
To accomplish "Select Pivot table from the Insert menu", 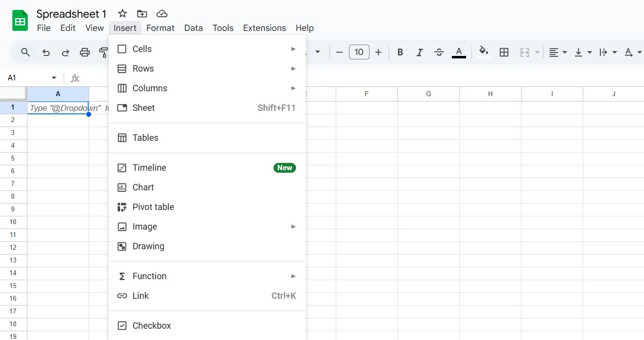I will [153, 207].
